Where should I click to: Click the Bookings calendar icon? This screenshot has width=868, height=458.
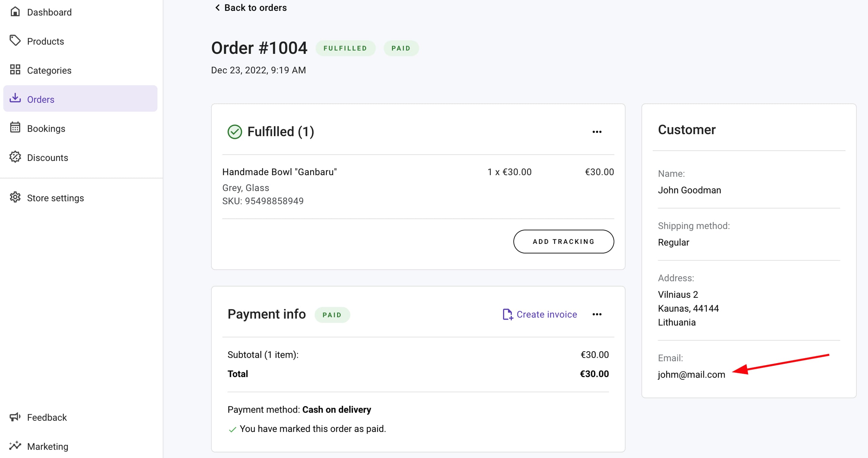click(x=15, y=128)
